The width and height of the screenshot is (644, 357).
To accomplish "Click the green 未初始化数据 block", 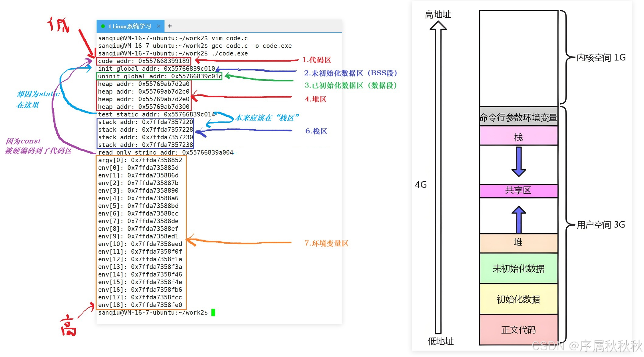I will pos(518,269).
